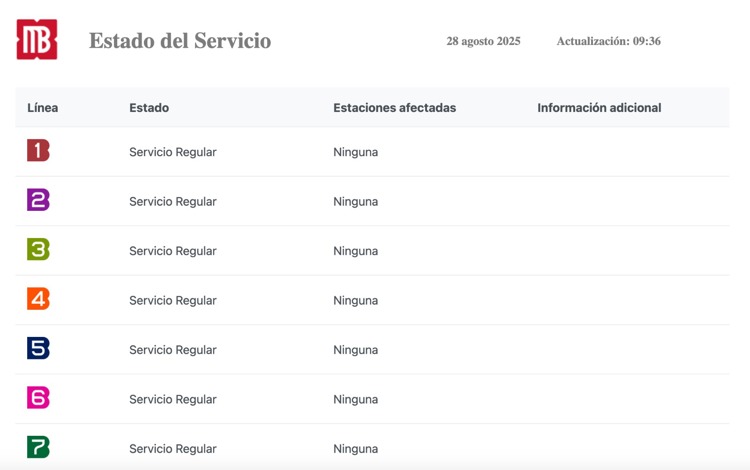Select the purple Line 2 icon
Image resolution: width=750 pixels, height=470 pixels.
38,200
